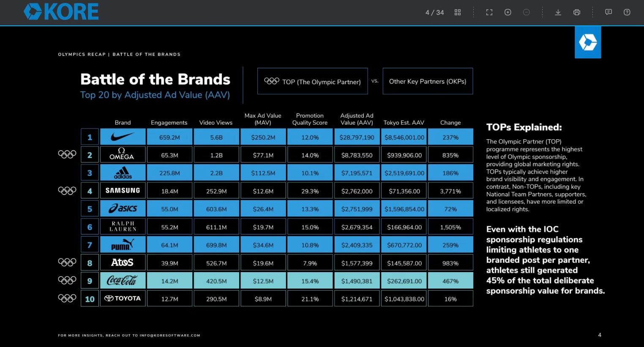This screenshot has width=644, height=347.
Task: Click Samsung's 29.3% quality score cell
Action: [310, 191]
